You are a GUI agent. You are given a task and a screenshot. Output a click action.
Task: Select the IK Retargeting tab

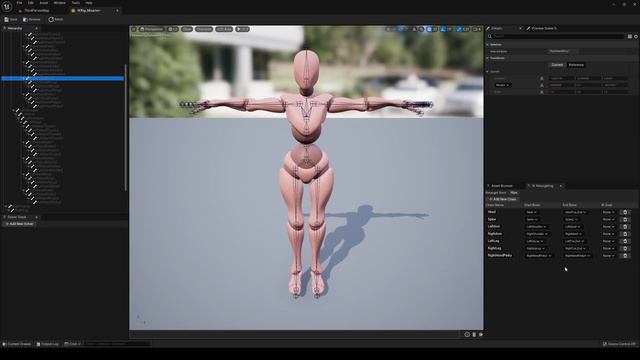542,186
